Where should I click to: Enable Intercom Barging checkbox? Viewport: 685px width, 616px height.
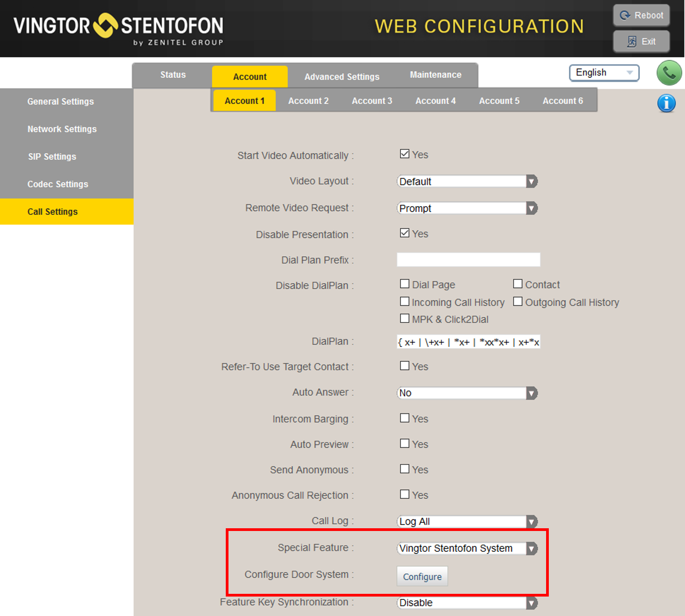click(404, 418)
